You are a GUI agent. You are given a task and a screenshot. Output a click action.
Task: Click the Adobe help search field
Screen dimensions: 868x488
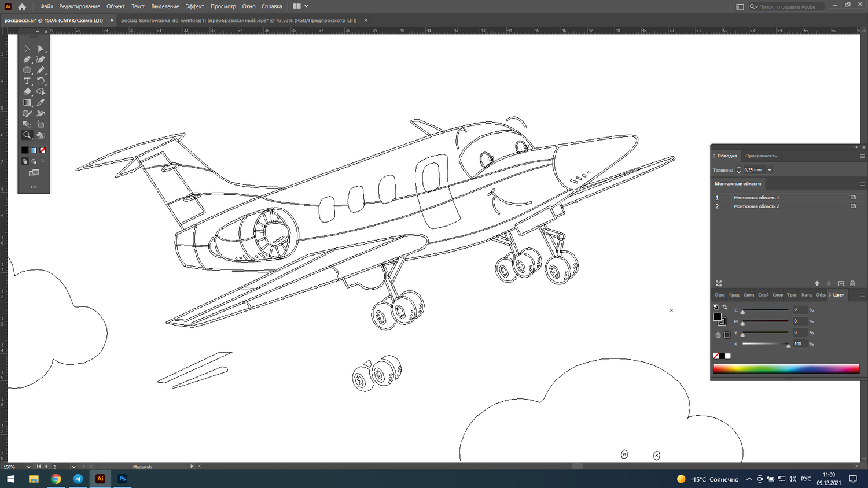point(788,7)
